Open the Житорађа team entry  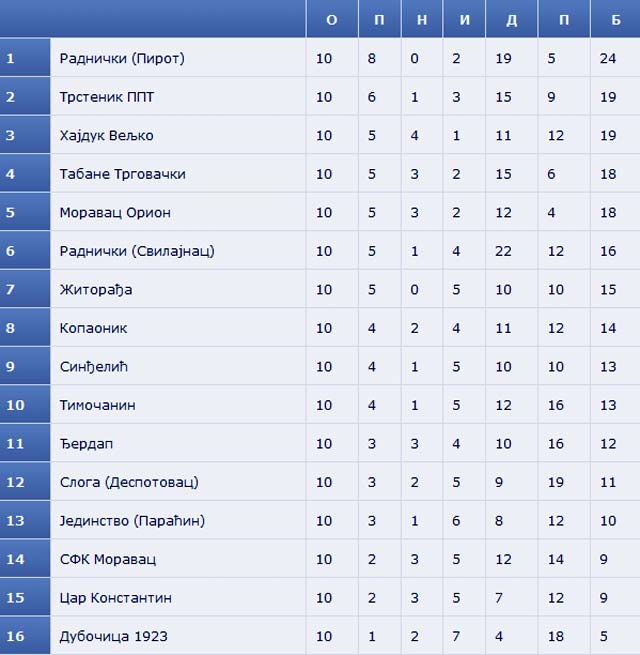point(96,289)
